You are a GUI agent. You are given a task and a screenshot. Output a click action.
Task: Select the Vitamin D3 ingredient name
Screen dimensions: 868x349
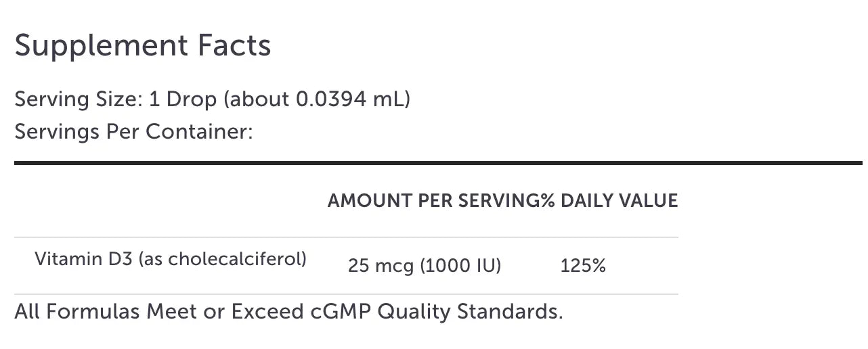tap(83, 258)
